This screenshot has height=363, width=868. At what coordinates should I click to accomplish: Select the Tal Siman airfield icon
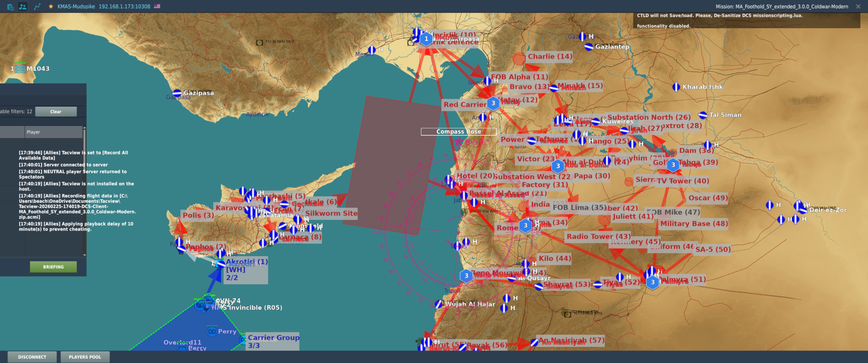703,115
